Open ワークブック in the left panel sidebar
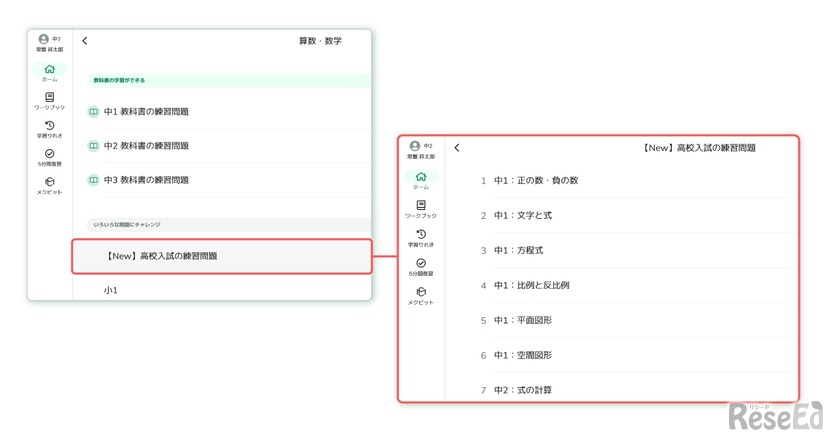 50,98
